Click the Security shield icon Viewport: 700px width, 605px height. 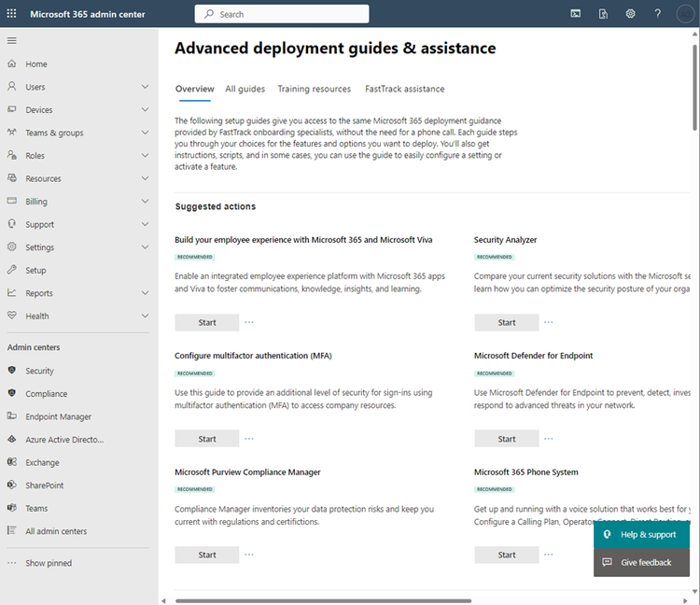click(x=12, y=370)
